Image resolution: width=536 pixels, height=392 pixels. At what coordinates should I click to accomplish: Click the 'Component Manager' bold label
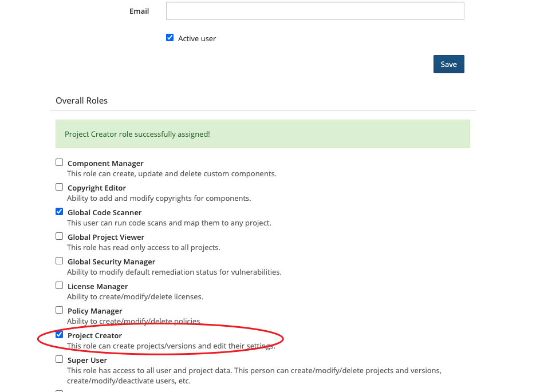coord(105,163)
